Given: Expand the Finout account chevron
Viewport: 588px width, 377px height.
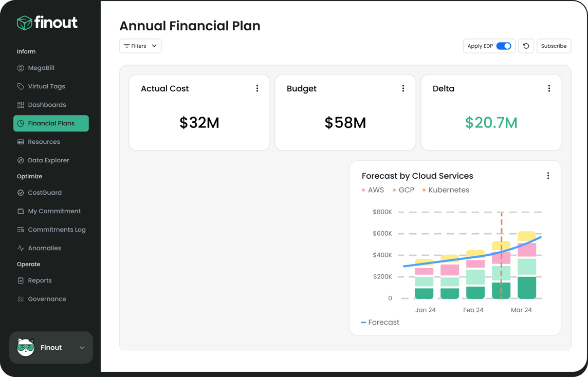Looking at the screenshot, I should 82,348.
